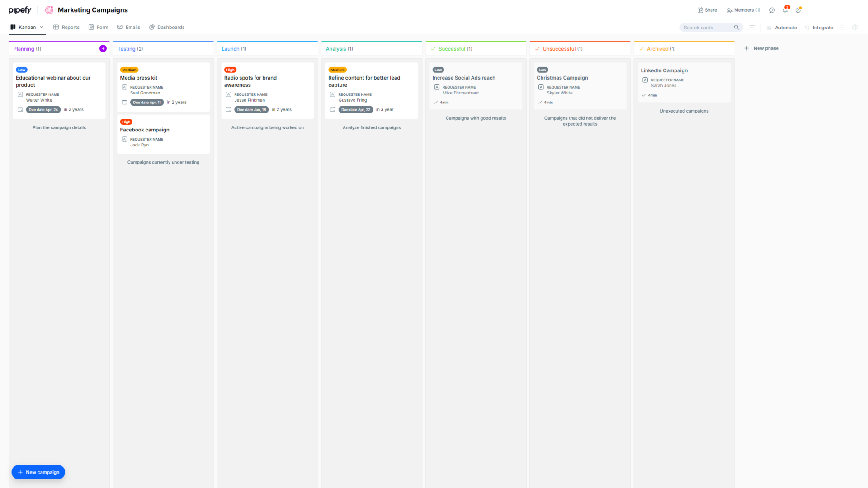
Task: Click the New campaign button
Action: 38,472
